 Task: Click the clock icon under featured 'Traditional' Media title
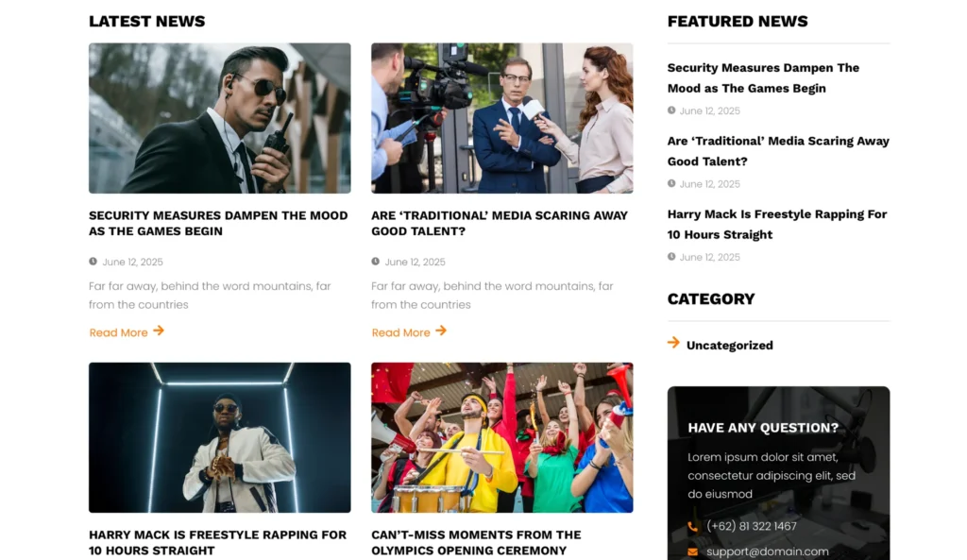[671, 183]
